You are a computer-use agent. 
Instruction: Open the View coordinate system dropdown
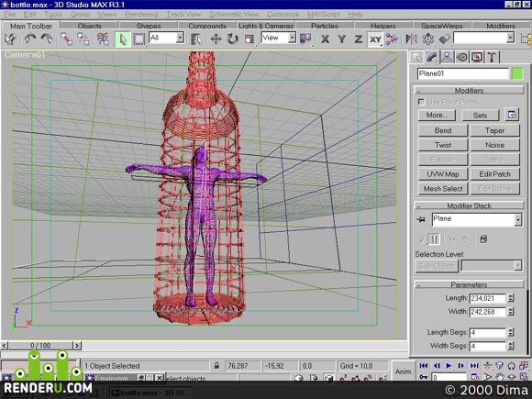point(279,38)
